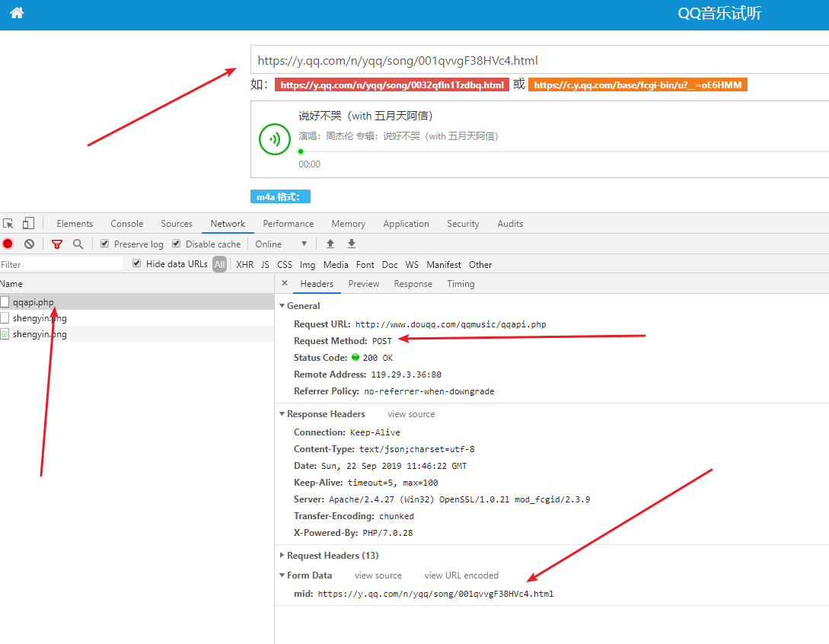829x644 pixels.
Task: Filter requests by CSS
Action: pyautogui.click(x=285, y=264)
